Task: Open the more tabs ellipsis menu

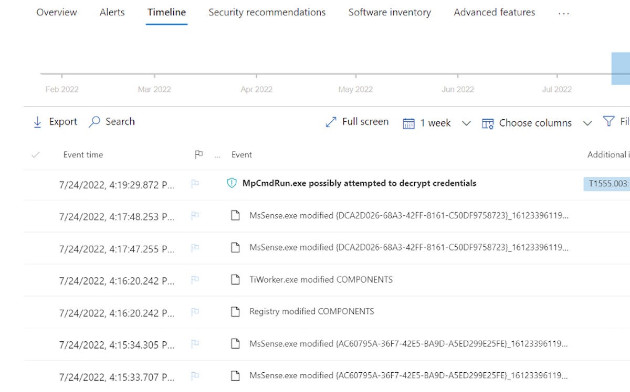Action: 564,14
